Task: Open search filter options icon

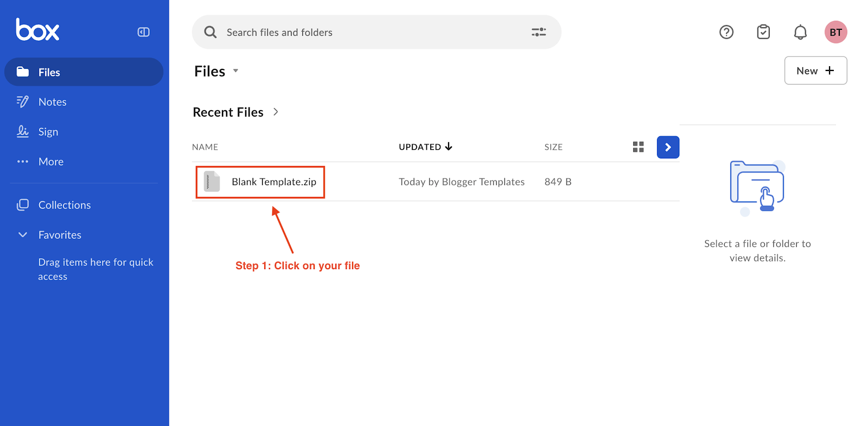Action: [539, 32]
